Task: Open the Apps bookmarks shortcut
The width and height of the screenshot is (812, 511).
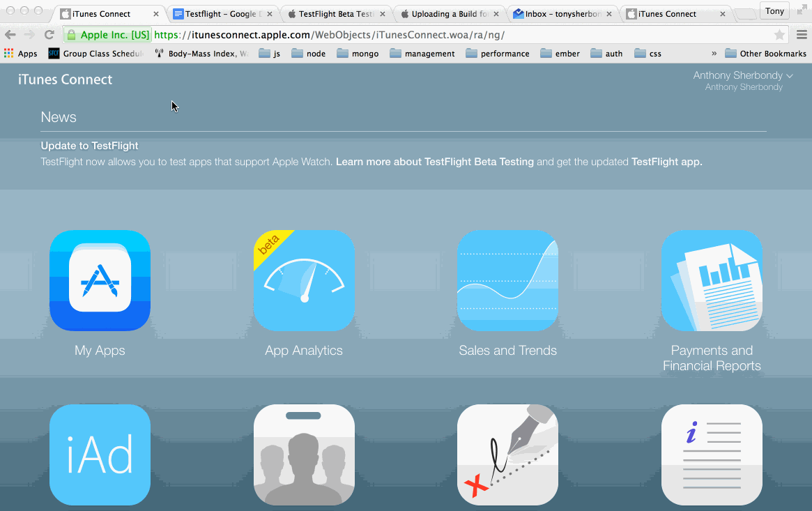Action: click(20, 53)
